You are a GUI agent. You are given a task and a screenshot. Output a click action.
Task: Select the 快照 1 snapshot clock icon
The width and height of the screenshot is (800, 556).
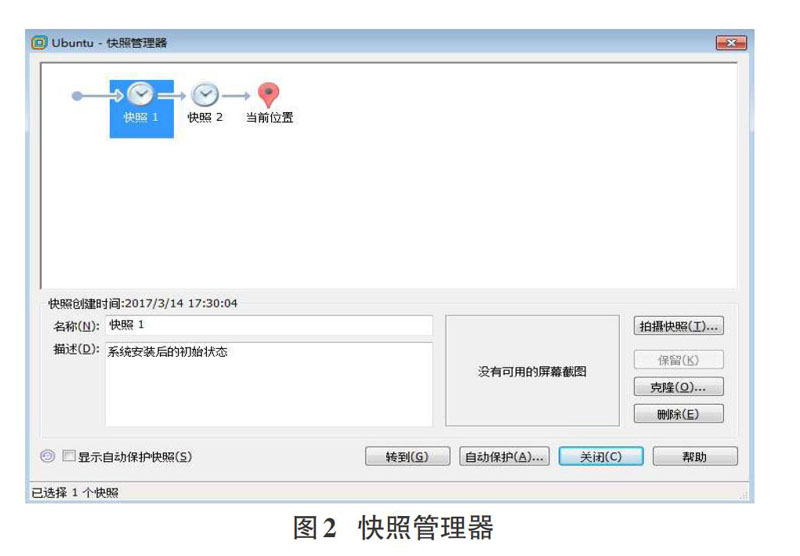(x=140, y=94)
